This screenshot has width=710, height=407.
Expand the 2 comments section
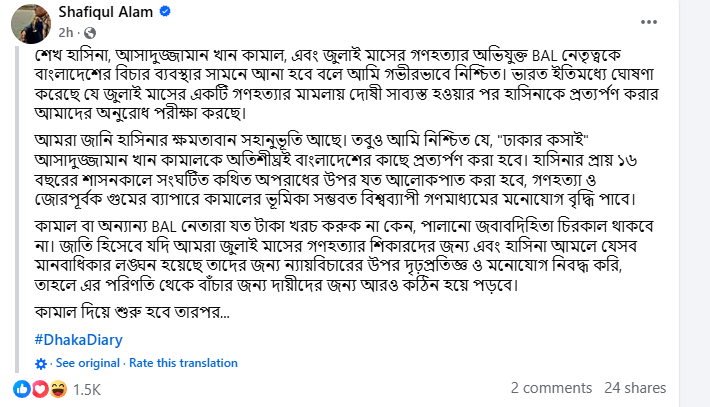coord(550,388)
